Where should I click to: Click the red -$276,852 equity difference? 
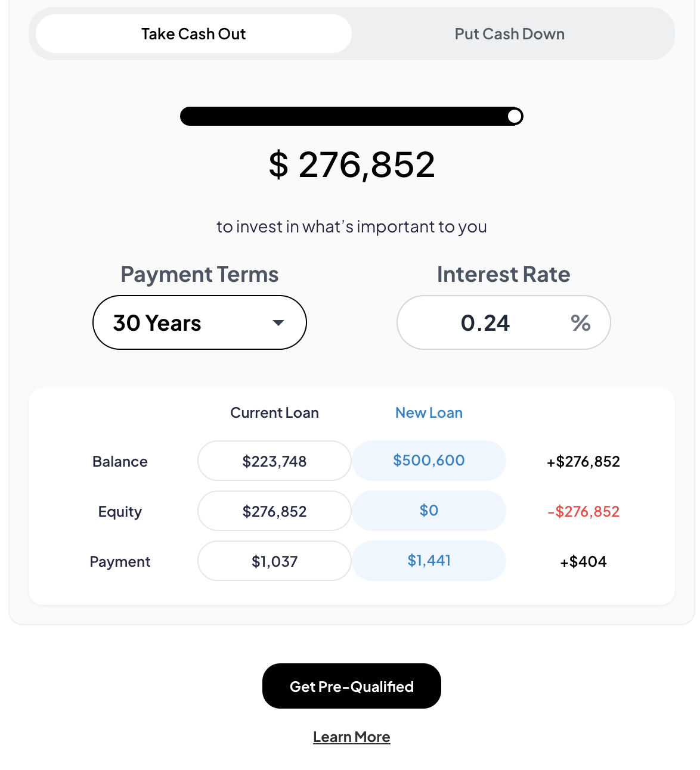point(583,511)
